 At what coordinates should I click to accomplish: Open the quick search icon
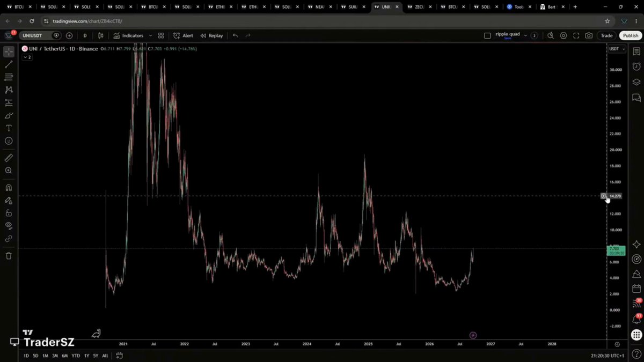550,36
